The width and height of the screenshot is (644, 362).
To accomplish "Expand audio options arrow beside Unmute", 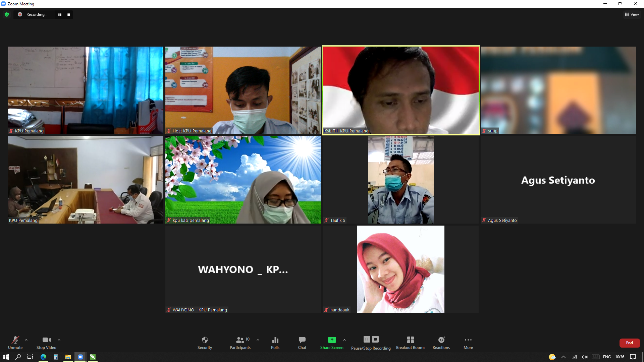I will tap(26, 340).
